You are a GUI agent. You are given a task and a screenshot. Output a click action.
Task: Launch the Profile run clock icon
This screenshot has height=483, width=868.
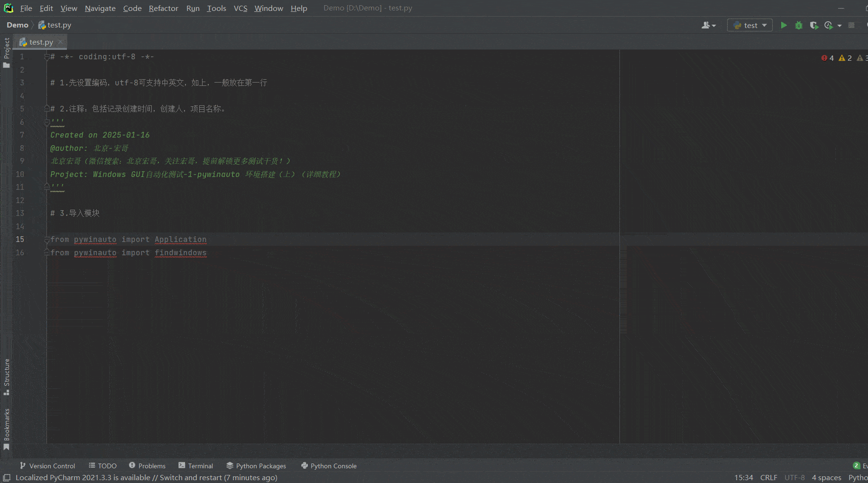click(x=829, y=25)
